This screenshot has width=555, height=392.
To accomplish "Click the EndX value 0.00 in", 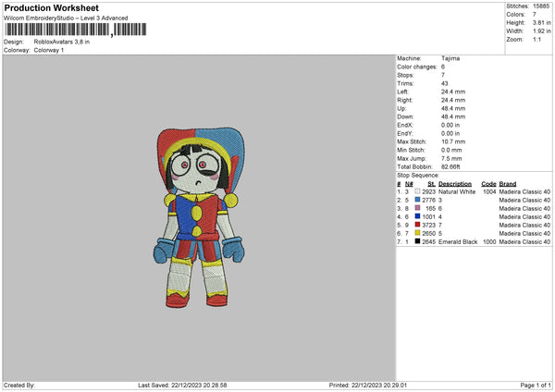I will (x=450, y=125).
